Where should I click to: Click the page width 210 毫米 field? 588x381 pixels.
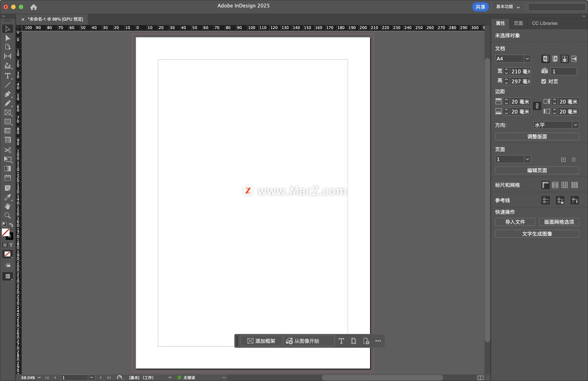(520, 71)
